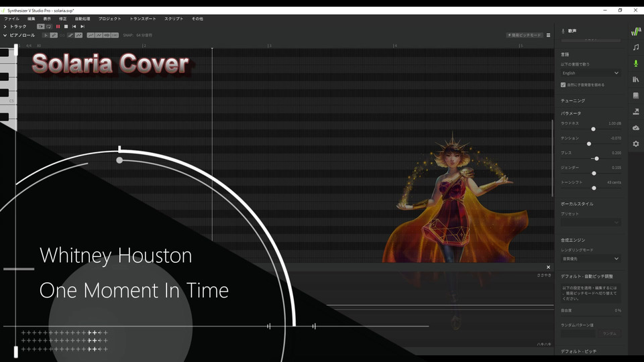Select the pointer tool in piano roll
The width and height of the screenshot is (644, 362).
click(x=46, y=36)
